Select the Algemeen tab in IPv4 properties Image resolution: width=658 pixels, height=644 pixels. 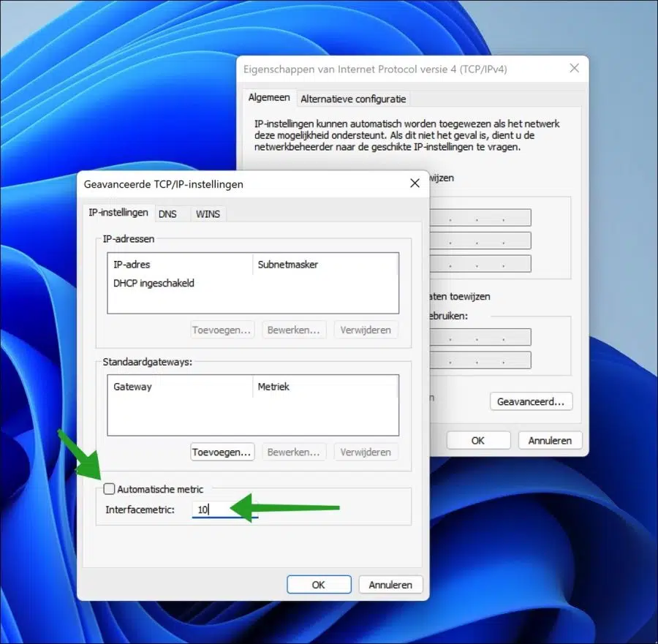point(269,98)
